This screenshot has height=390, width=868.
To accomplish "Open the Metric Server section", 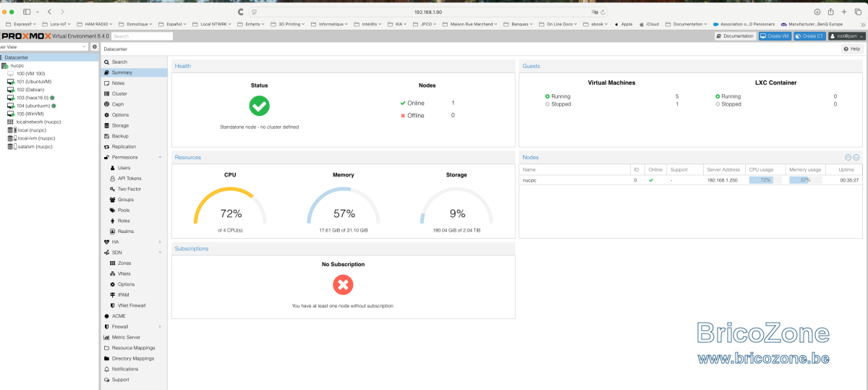I will point(133,337).
